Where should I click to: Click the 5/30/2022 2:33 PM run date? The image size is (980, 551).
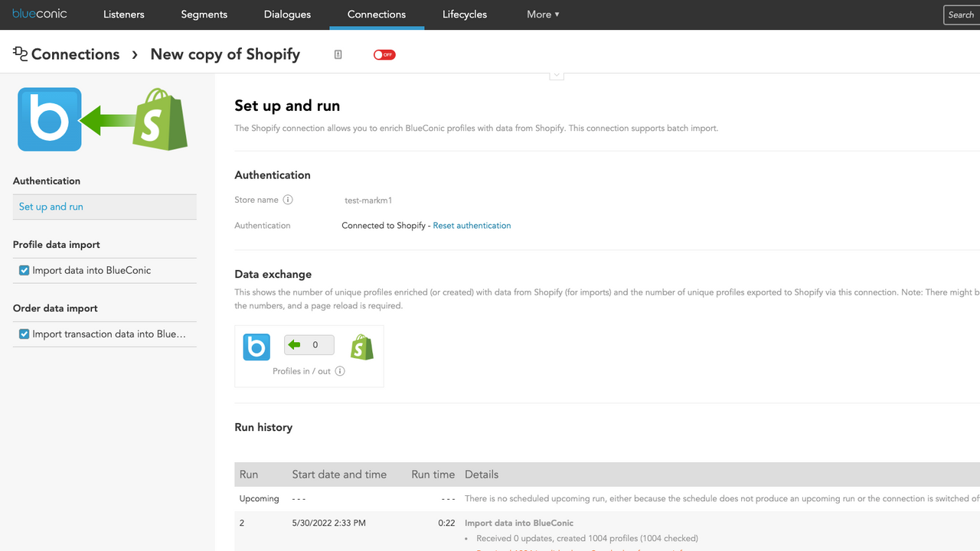point(328,523)
